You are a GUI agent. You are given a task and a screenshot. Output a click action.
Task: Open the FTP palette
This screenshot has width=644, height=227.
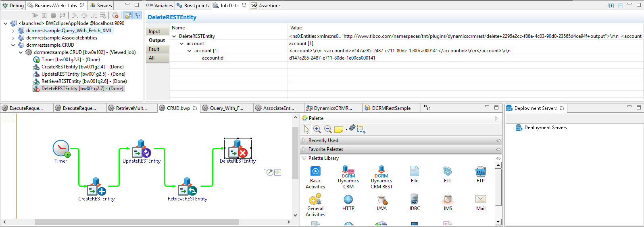coord(481,174)
